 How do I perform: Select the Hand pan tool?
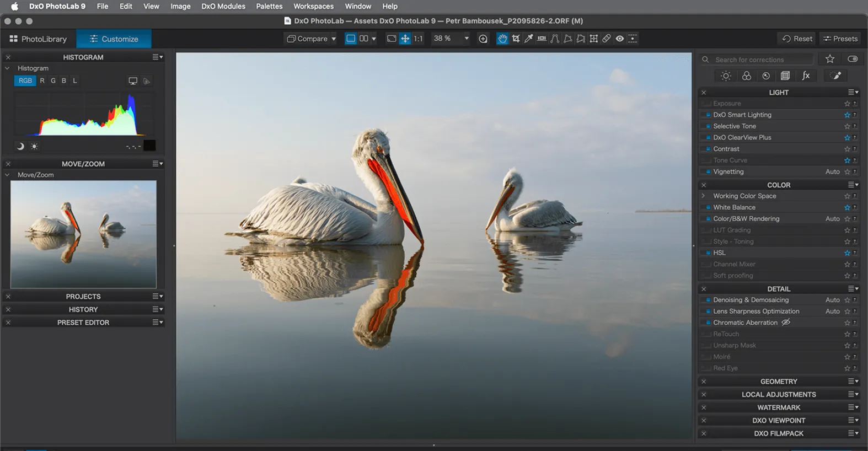(x=502, y=39)
